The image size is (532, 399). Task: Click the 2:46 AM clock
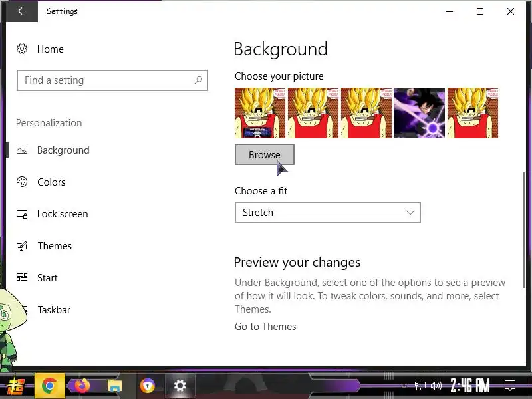[x=471, y=386]
